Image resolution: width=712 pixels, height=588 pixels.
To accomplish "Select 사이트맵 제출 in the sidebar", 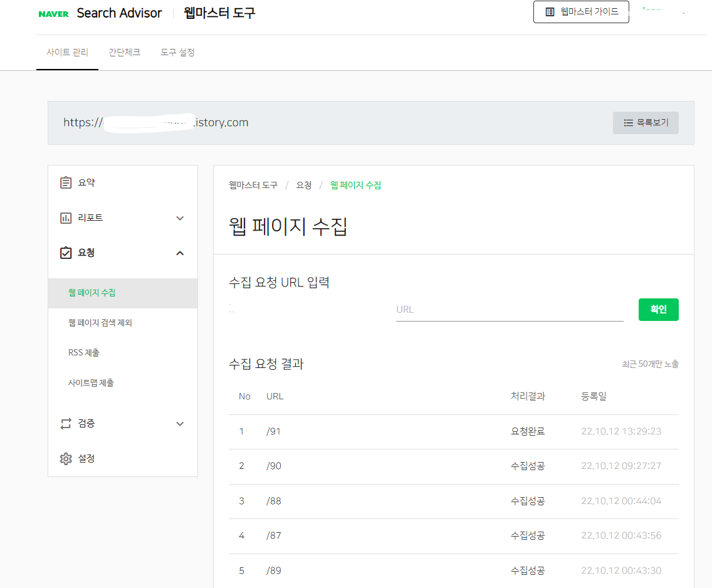I will click(x=92, y=381).
